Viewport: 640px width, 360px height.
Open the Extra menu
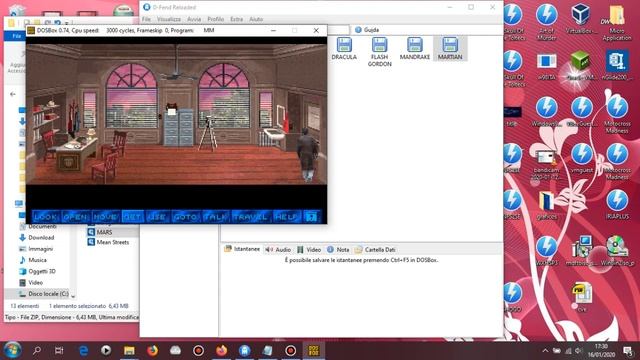coord(236,19)
